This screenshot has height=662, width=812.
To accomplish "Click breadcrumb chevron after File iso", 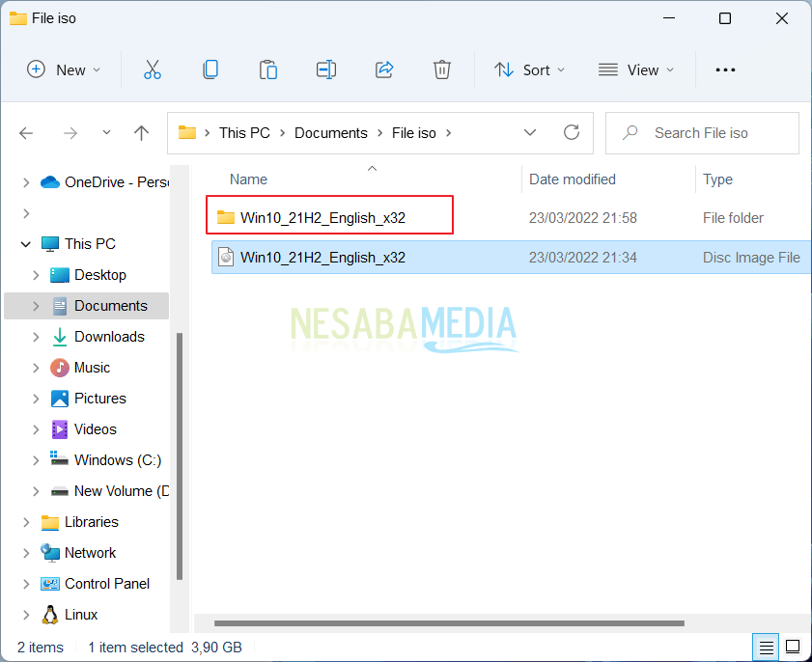I will pos(448,133).
